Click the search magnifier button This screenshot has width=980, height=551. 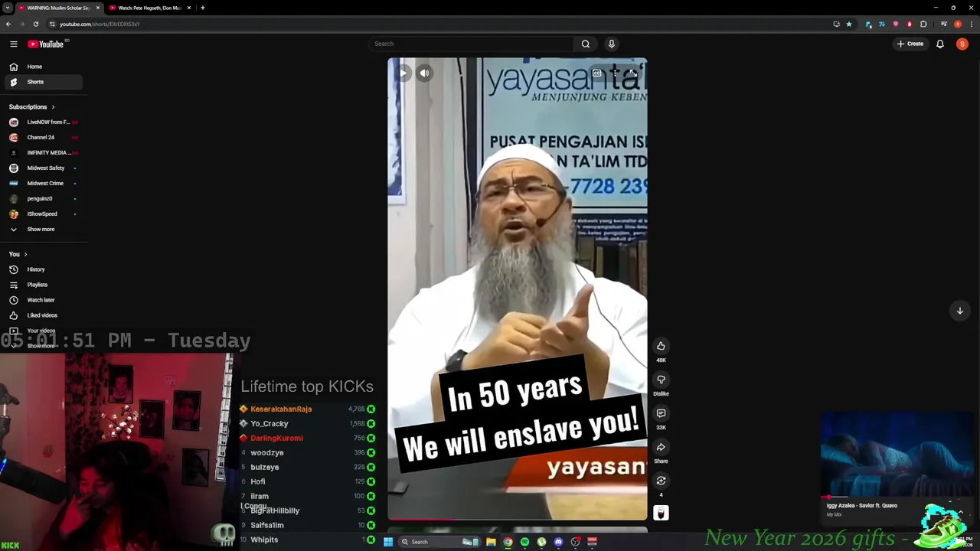(586, 44)
